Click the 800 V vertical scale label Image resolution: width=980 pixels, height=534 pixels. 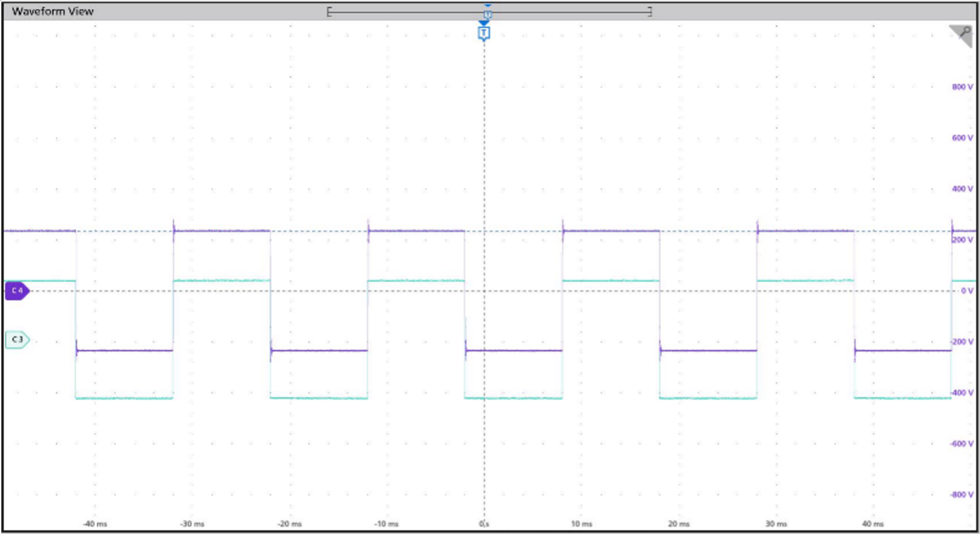tap(962, 87)
